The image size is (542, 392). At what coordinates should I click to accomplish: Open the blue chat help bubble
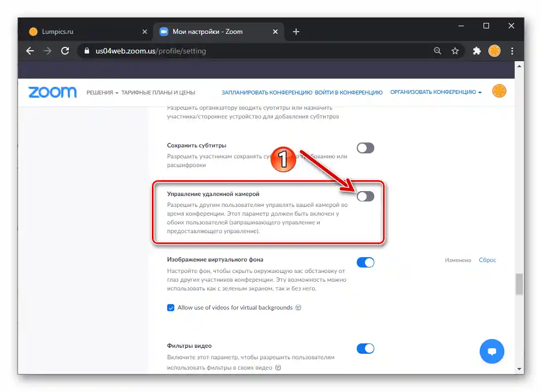coord(492,351)
